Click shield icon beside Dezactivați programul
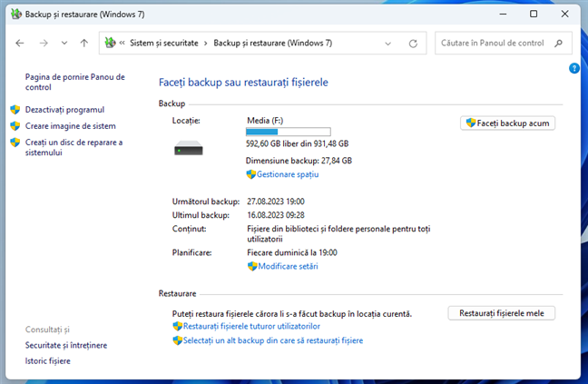Screen dimensions: 588x384 (x=15, y=110)
